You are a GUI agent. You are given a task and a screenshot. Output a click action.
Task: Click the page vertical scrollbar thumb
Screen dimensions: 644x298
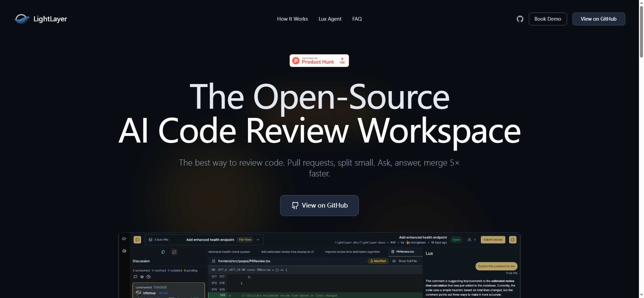(x=641, y=32)
